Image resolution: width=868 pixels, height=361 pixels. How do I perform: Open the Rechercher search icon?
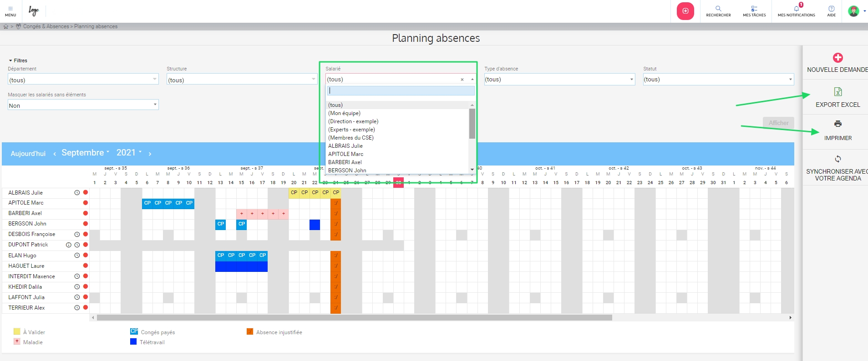(x=718, y=11)
